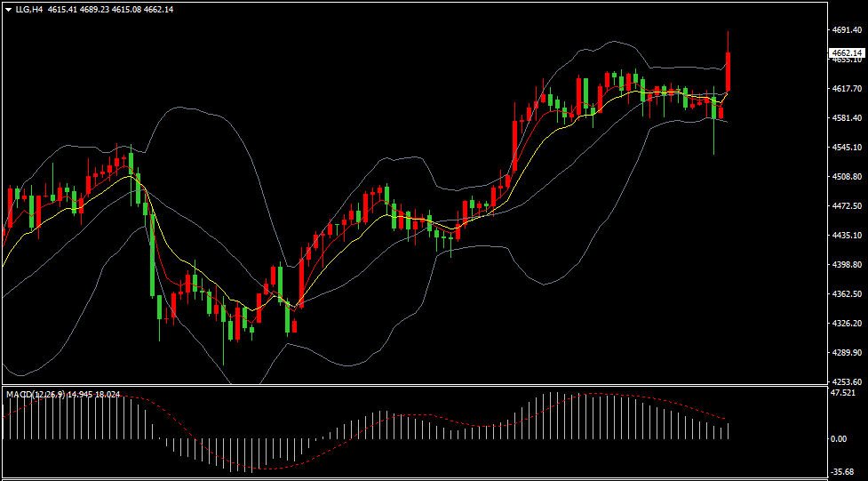Click the 0.00 level on MACD scale

coord(839,439)
